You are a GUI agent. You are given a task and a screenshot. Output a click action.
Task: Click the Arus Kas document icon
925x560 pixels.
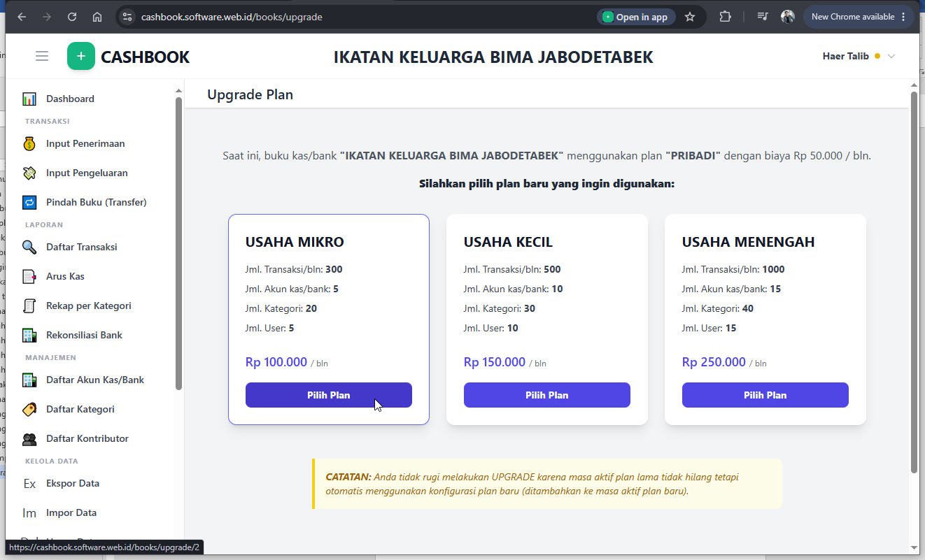point(29,276)
